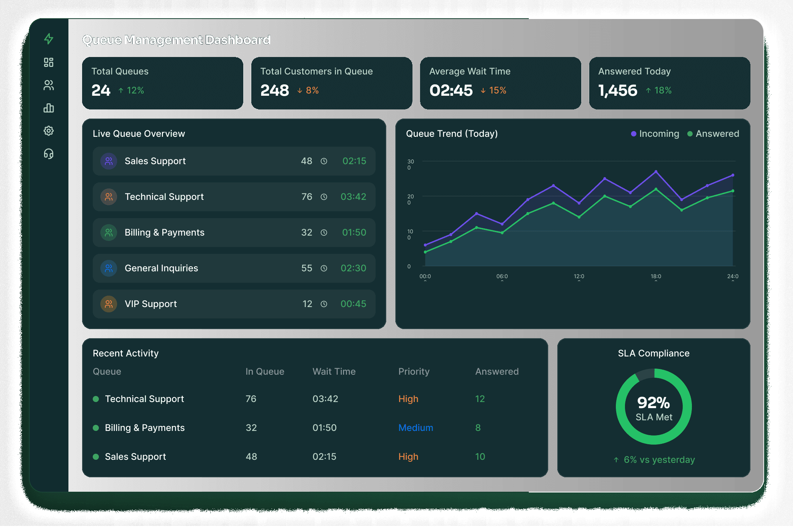Screen dimensions: 793x532
Task: Click the 02:30 wait time for General Inquiries
Action: tap(354, 268)
